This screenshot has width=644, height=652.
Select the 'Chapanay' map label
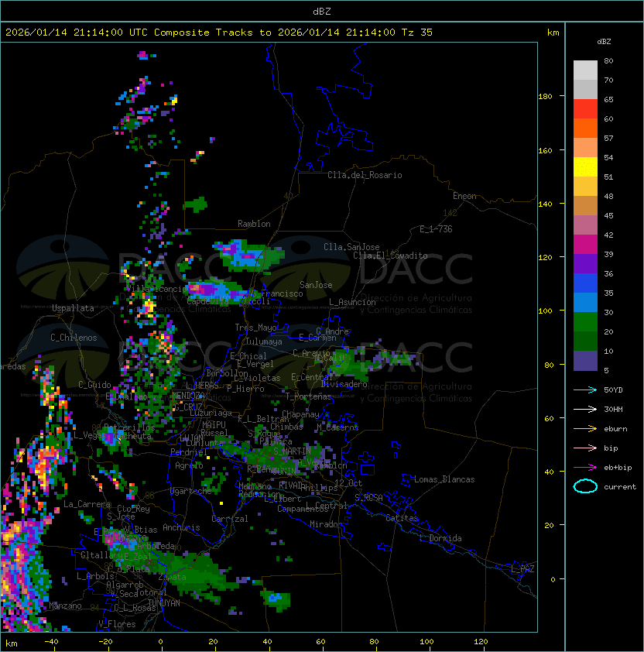pos(300,414)
